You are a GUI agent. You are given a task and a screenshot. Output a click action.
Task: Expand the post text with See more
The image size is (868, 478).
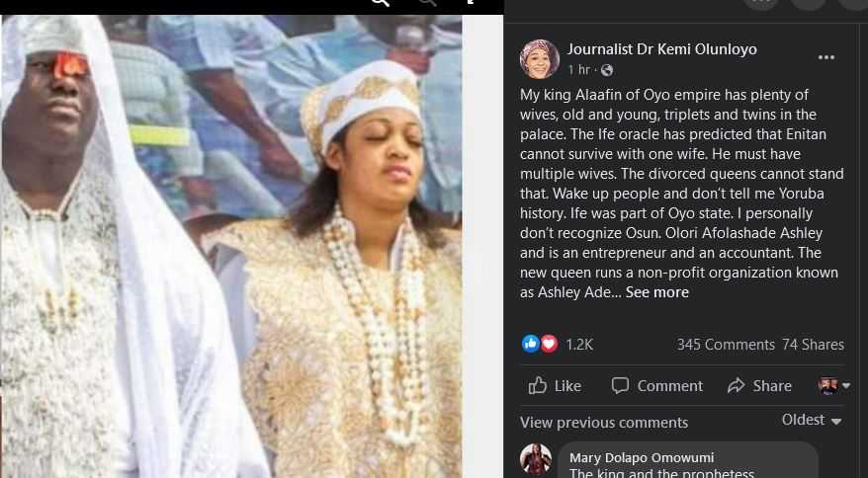coord(657,292)
